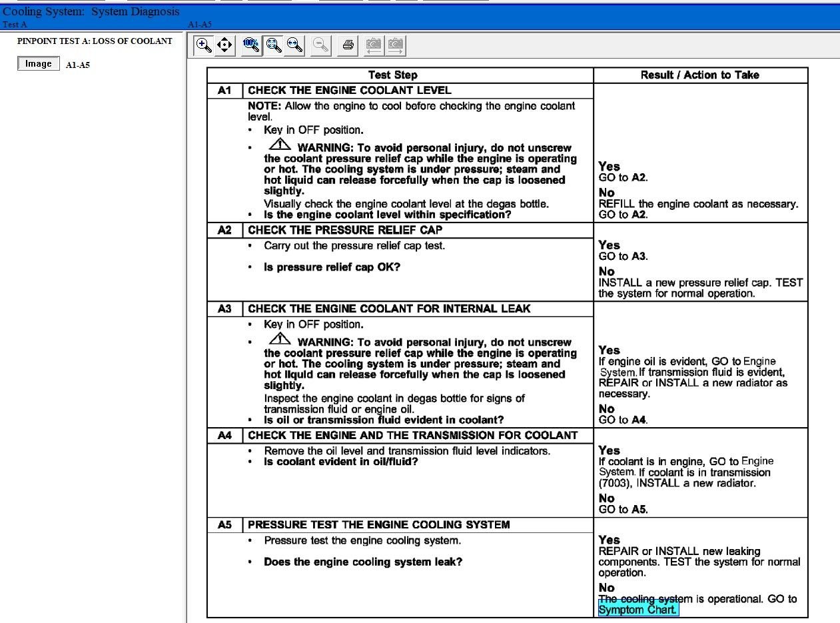
Task: Reset image zoom to 100%
Action: (251, 45)
